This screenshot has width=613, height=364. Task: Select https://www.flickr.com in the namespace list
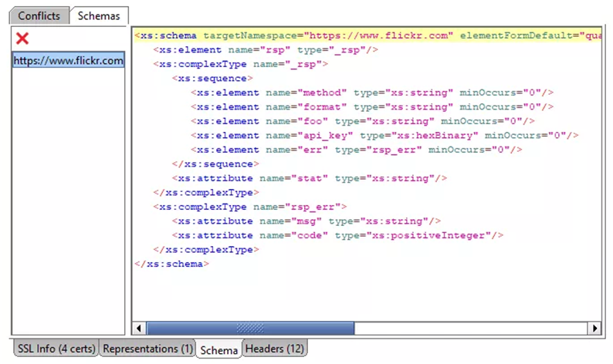point(69,60)
